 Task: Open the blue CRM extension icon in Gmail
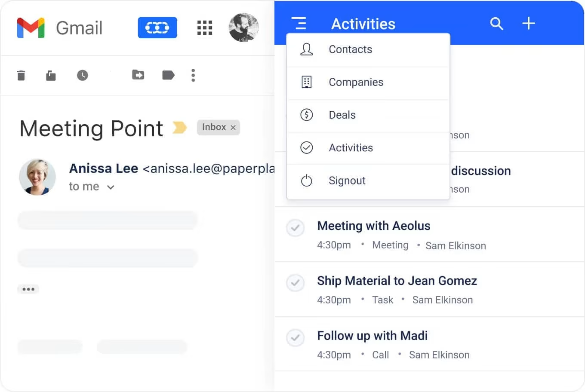tap(157, 28)
